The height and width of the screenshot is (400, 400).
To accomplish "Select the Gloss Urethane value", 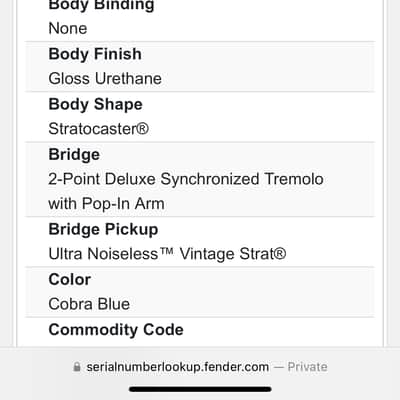I will pyautogui.click(x=105, y=79).
